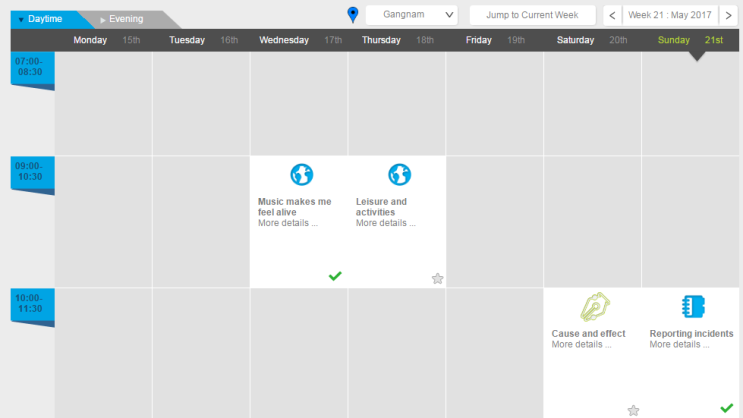Viewport: 743px width, 418px height.
Task: Click the blue location pin icon
Action: click(x=353, y=15)
